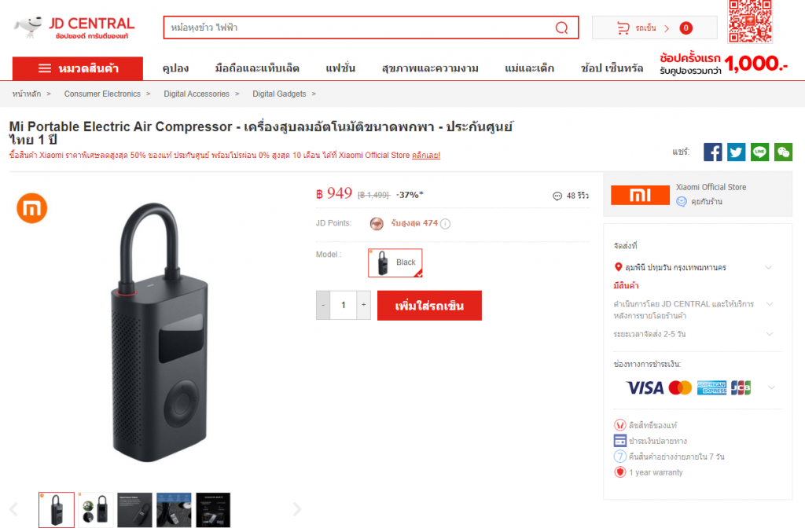This screenshot has width=805, height=532.
Task: Select the Black model option
Action: [395, 262]
